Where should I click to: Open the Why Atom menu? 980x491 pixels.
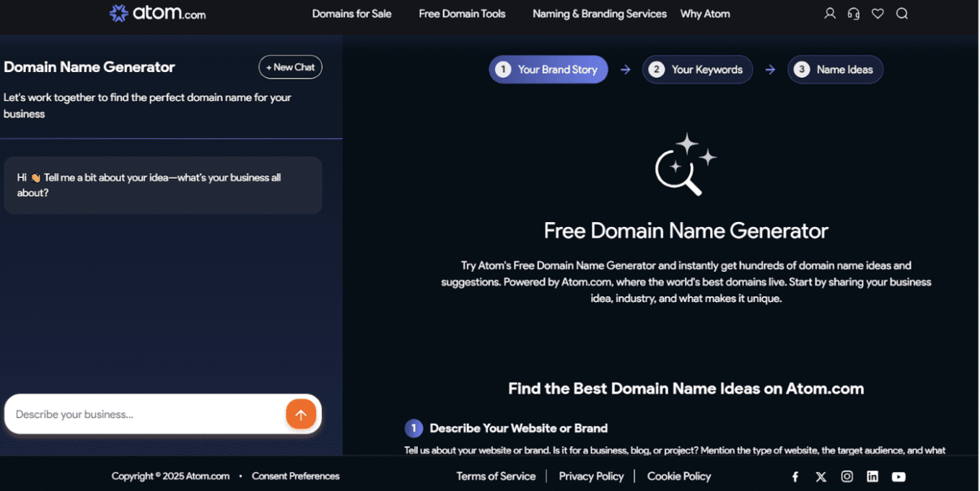click(x=705, y=14)
